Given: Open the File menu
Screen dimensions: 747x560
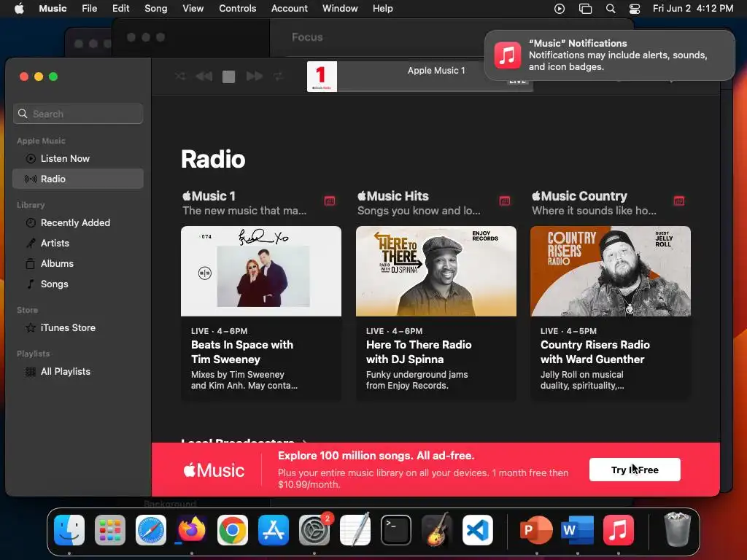Looking at the screenshot, I should tap(89, 9).
